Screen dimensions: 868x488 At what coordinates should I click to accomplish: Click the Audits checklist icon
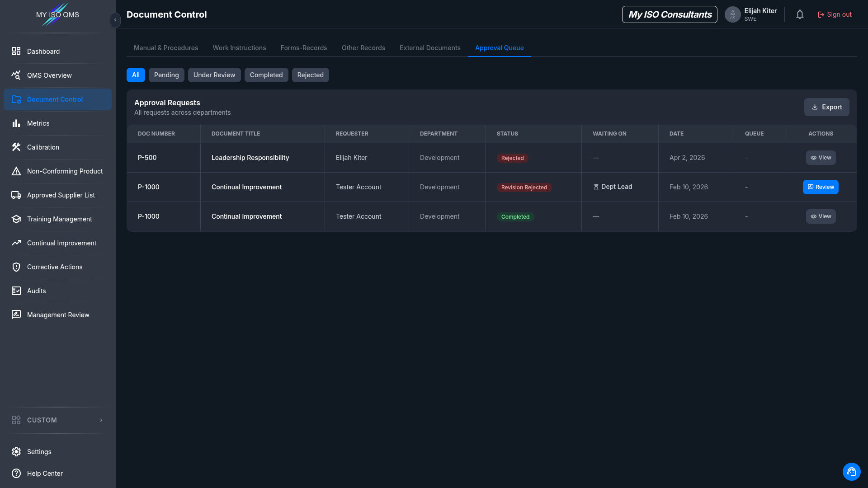[16, 291]
